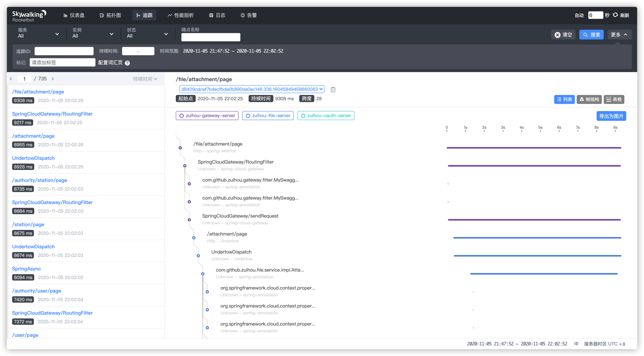Click the SpringCloudGateway/sendRequest span node circle
This screenshot has width=644, height=356.
click(x=189, y=220)
